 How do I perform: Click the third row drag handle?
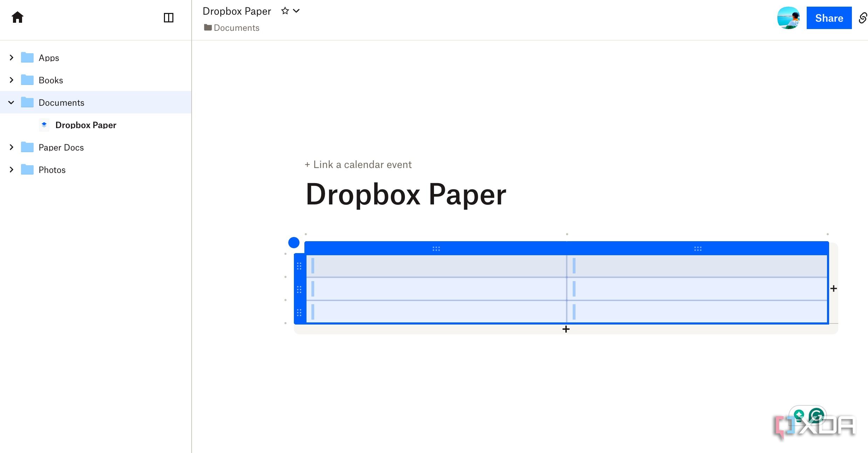pos(299,312)
